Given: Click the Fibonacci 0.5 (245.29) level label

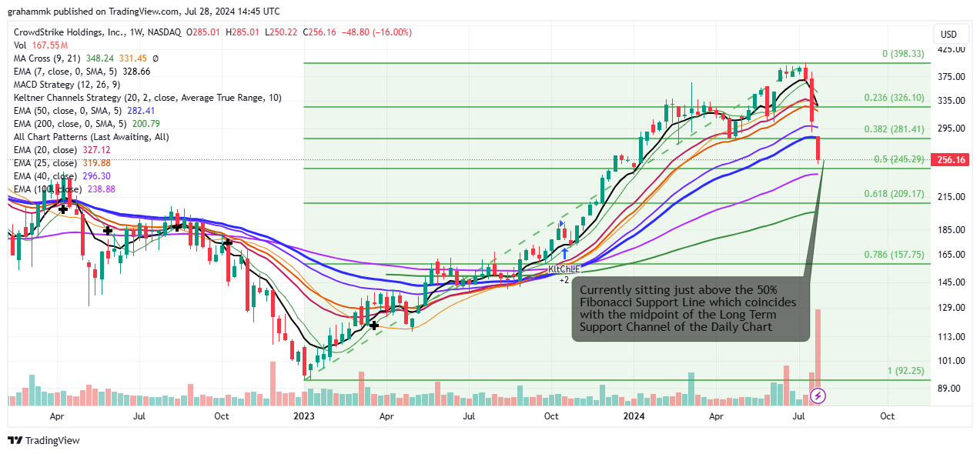Looking at the screenshot, I should coord(899,159).
